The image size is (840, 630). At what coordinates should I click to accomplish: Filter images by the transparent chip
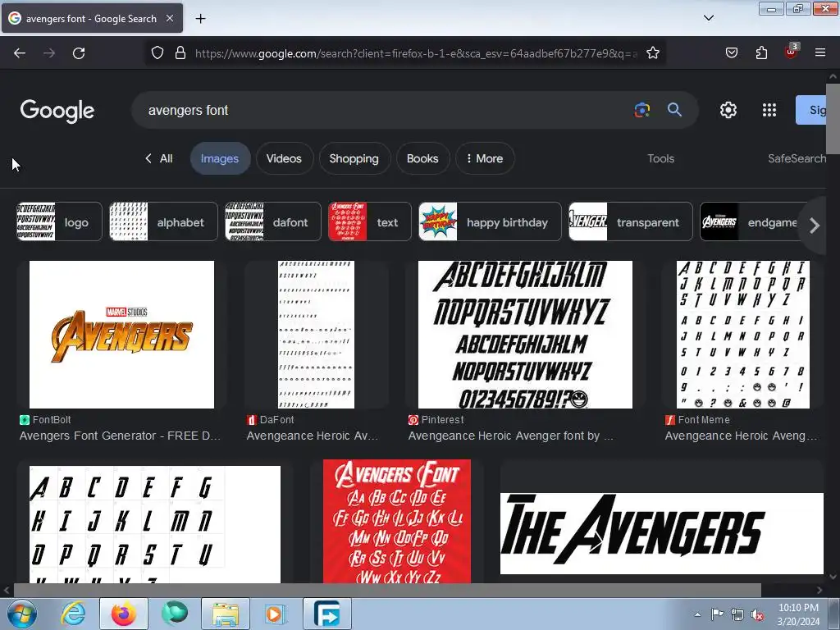(x=631, y=221)
